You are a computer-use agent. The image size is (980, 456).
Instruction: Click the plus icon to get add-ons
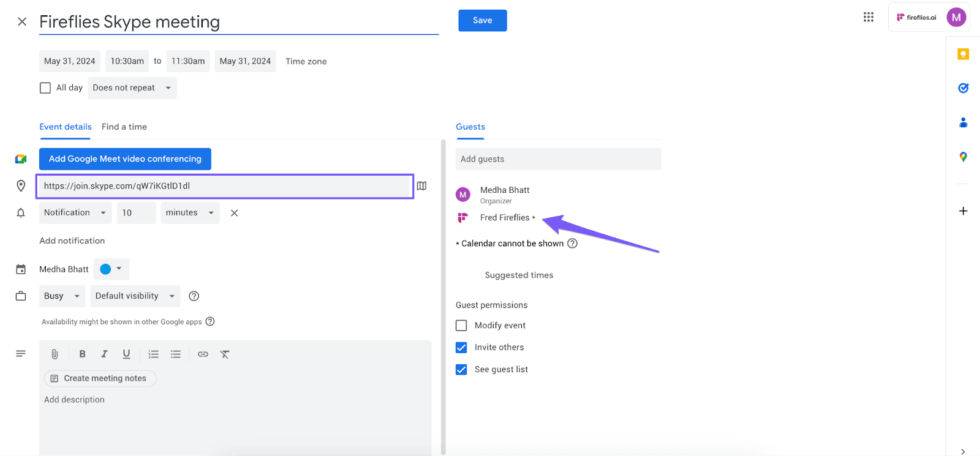point(963,211)
